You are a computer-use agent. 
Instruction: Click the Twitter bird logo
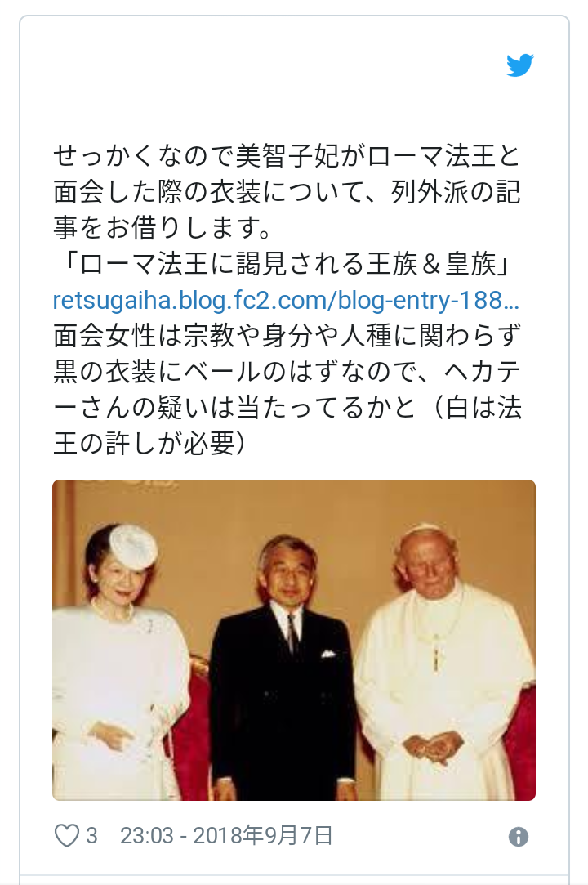[x=519, y=65]
